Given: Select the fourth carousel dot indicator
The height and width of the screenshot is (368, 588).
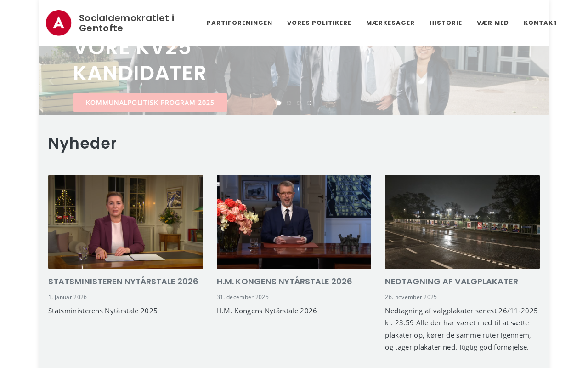Looking at the screenshot, I should tap(309, 103).
